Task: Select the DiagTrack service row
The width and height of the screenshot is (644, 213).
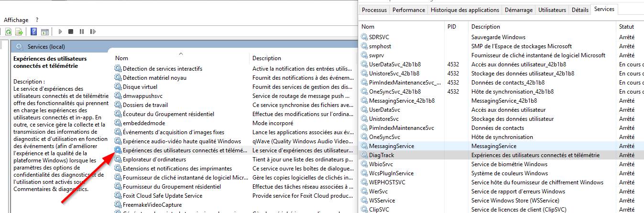Action: (x=382, y=155)
